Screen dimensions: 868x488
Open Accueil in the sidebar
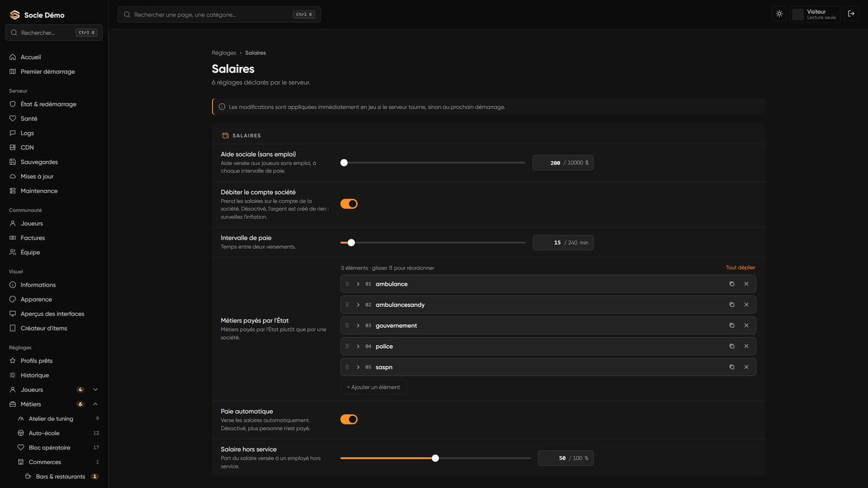(x=54, y=57)
